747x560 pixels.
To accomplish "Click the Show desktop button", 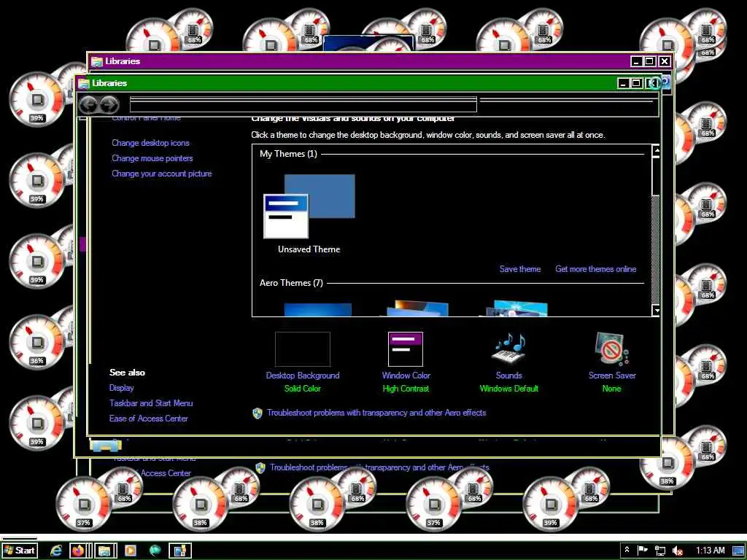I will pyautogui.click(x=738, y=551).
